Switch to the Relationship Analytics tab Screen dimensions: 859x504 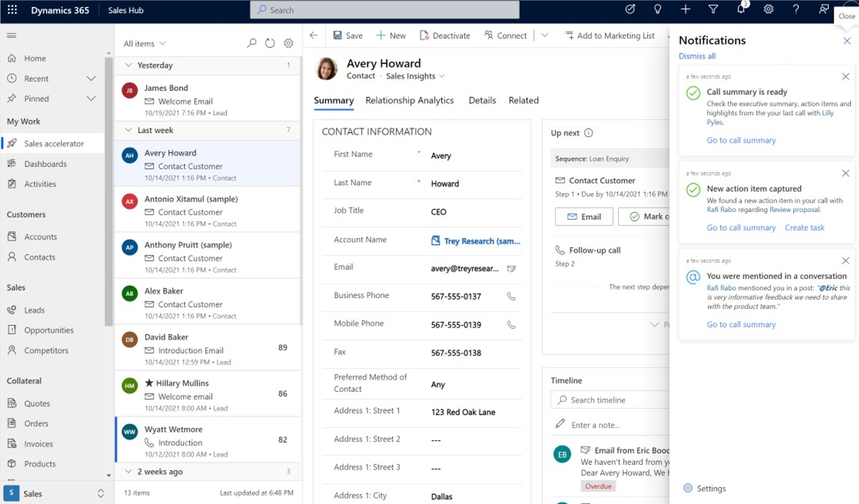(409, 101)
